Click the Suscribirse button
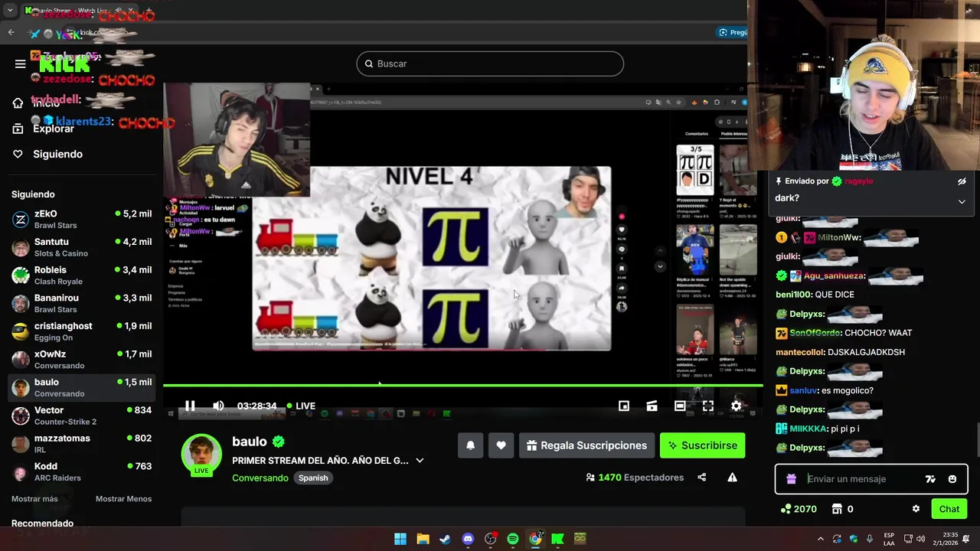Viewport: 980px width, 551px height. tap(702, 445)
